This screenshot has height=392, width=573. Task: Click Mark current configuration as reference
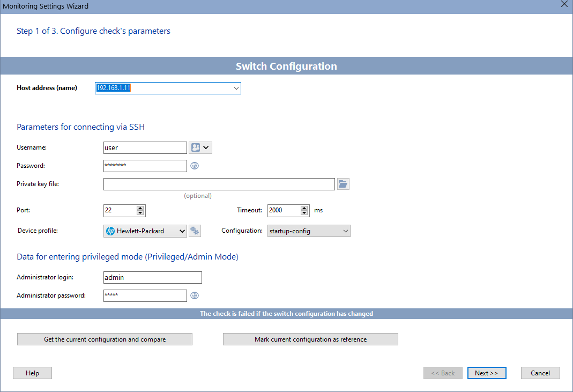[x=310, y=339]
